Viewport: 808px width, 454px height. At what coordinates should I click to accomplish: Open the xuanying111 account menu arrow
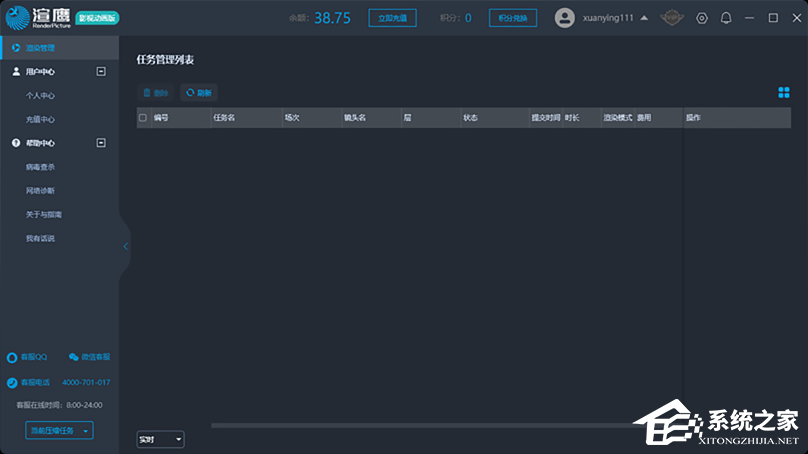tap(644, 18)
